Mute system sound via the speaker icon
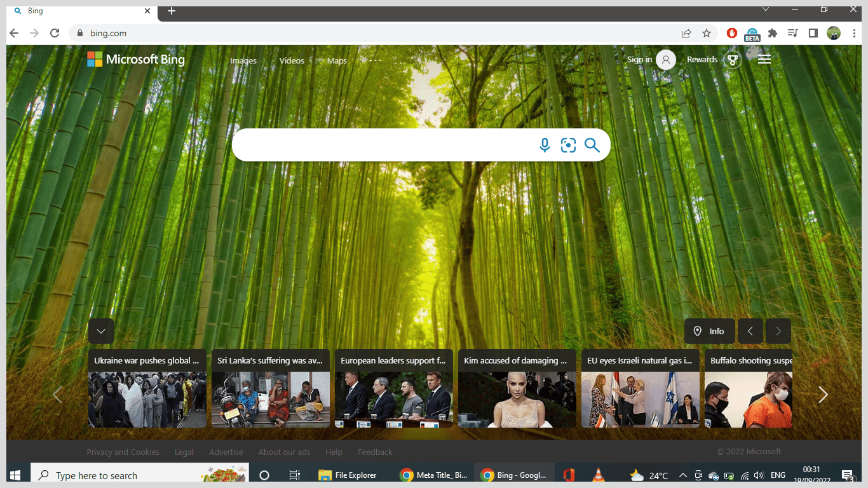 pos(759,475)
